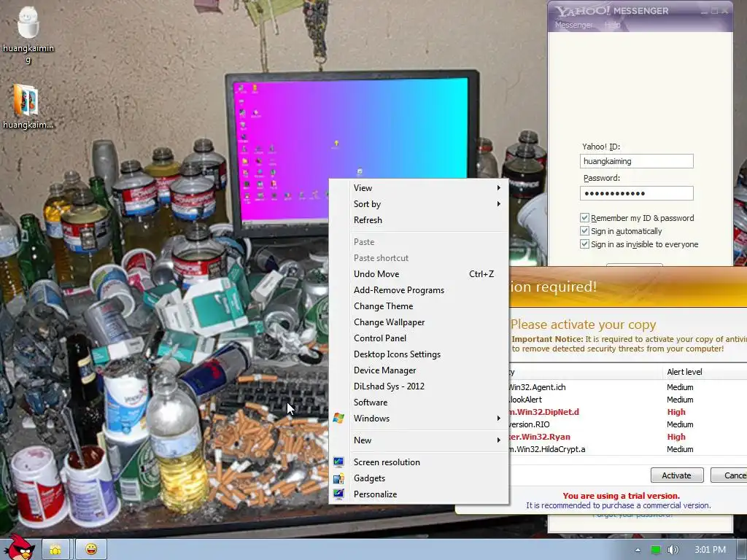Screen dimensions: 747x560
Task: Select the Win32.Agent.ich threat row
Action: [x=628, y=387]
